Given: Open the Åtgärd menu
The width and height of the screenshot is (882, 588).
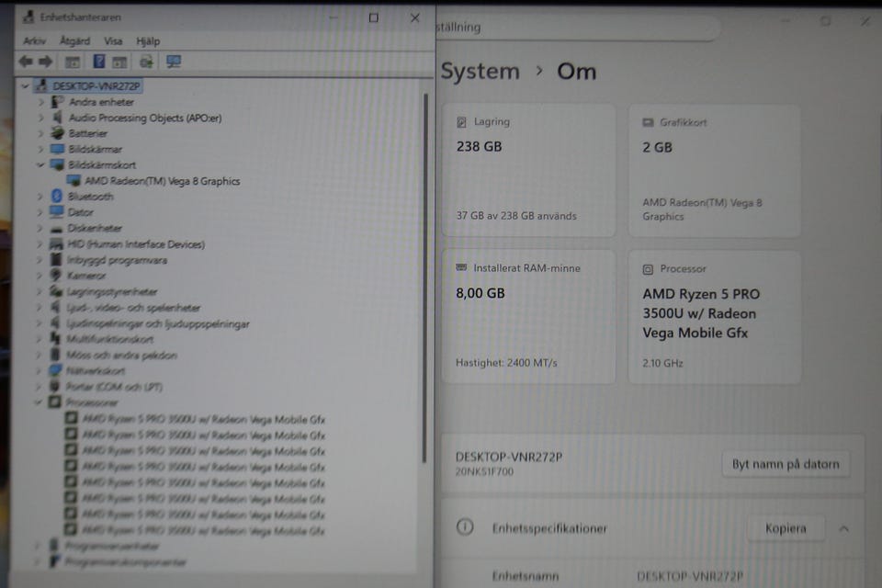Looking at the screenshot, I should pyautogui.click(x=74, y=41).
